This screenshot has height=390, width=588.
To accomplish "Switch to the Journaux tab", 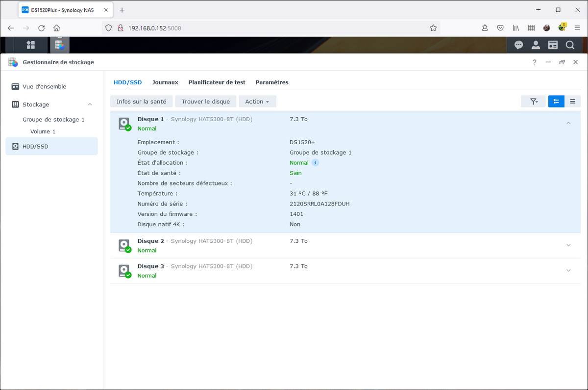I will click(x=165, y=82).
